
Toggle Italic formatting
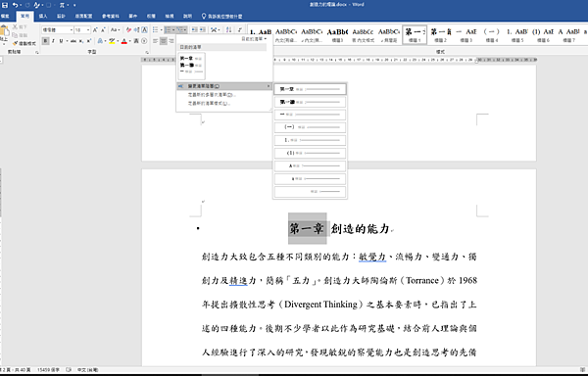click(x=53, y=41)
